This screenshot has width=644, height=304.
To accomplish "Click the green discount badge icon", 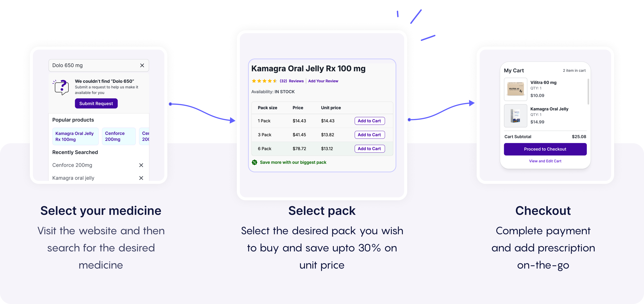I will click(x=255, y=162).
